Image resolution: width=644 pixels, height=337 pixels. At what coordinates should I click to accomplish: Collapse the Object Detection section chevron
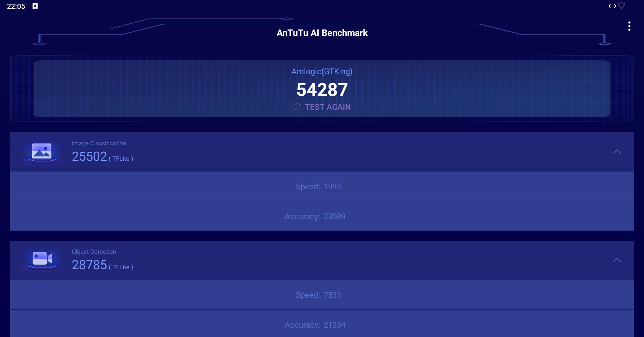point(617,260)
